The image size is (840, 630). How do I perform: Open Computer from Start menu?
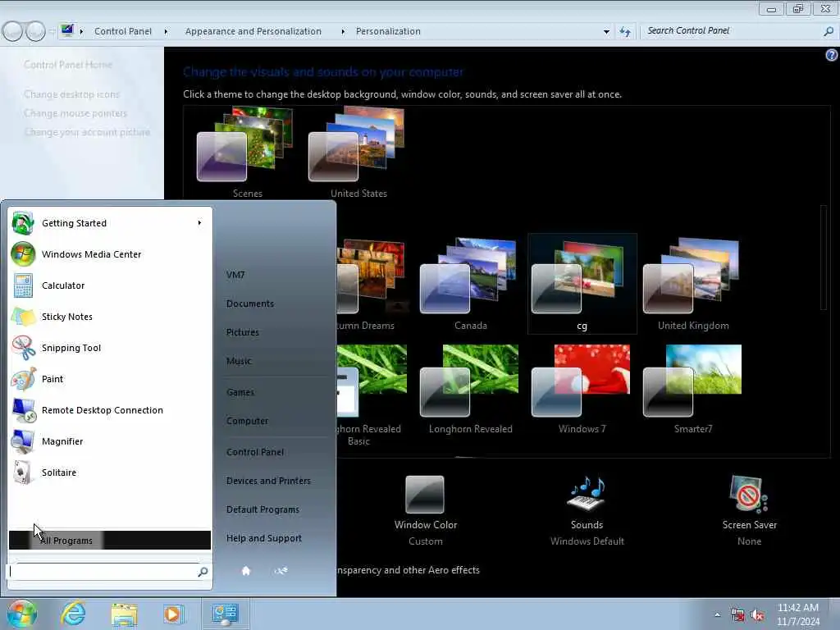[x=248, y=421]
